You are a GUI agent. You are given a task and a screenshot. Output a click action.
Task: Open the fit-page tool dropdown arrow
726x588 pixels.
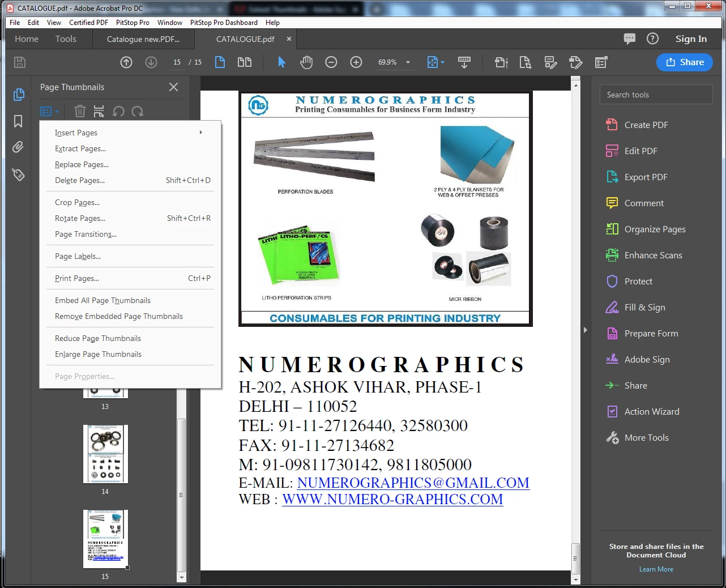click(x=443, y=62)
